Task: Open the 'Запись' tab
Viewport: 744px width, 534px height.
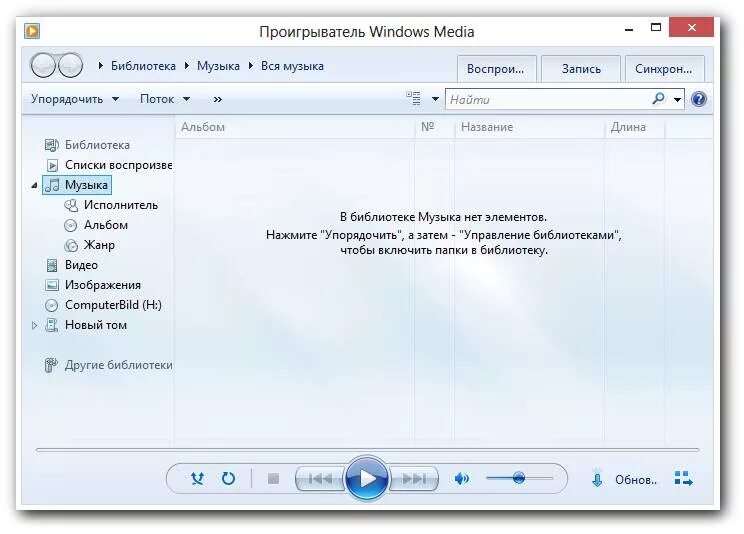Action: (581, 69)
